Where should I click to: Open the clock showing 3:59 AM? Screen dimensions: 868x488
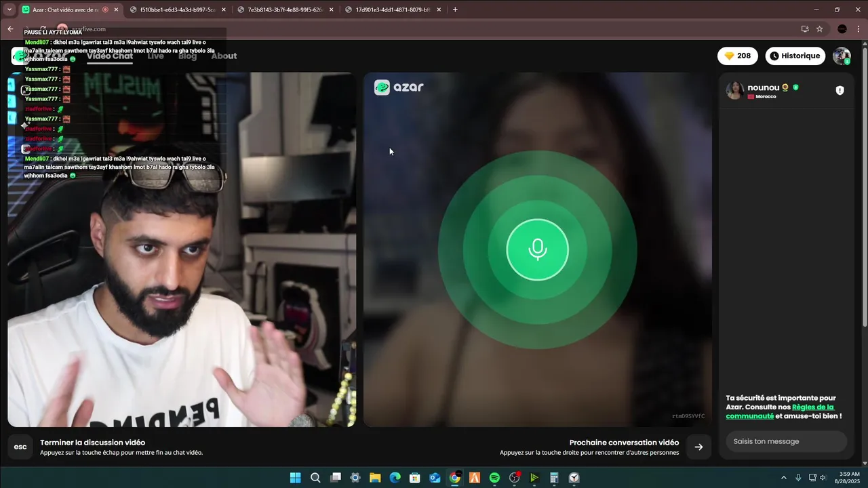[x=849, y=478]
